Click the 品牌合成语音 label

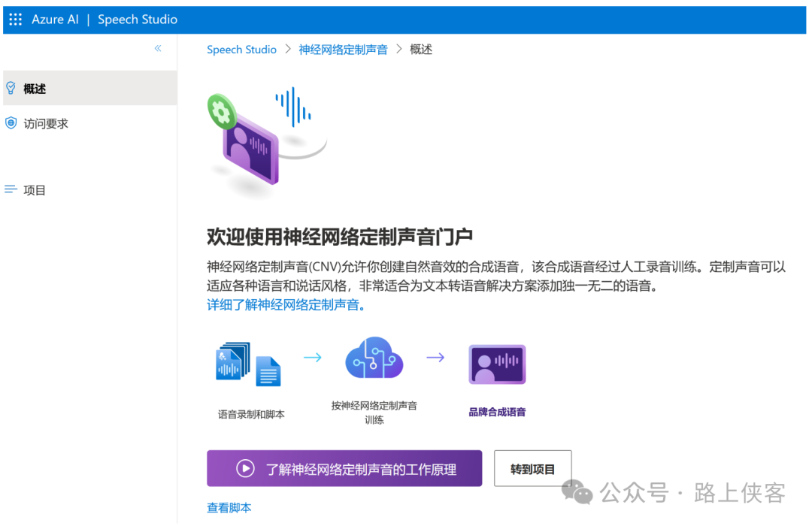pos(497,412)
